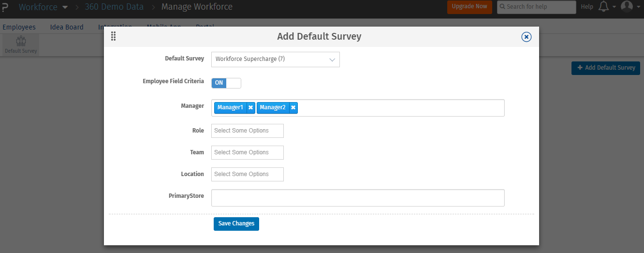Grab the dialog drag handle dots
This screenshot has width=644, height=253.
coord(113,36)
